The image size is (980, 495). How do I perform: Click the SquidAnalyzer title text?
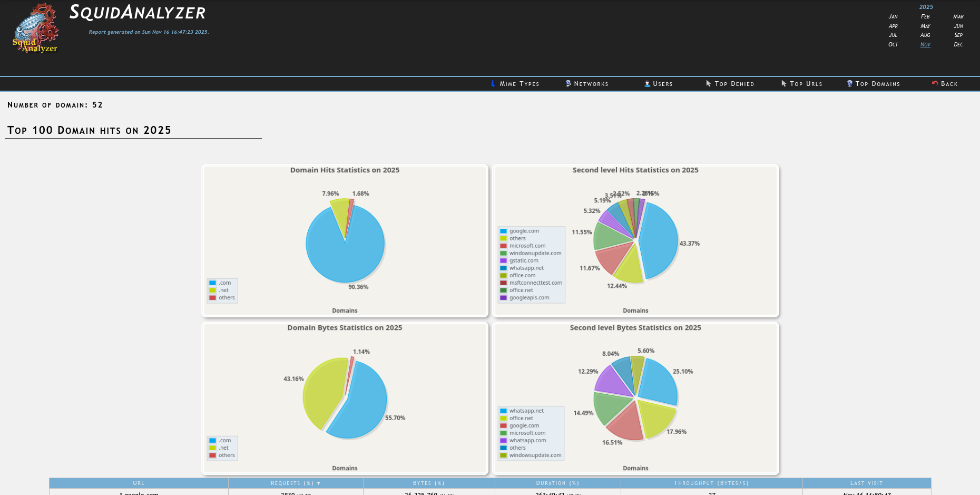pos(138,12)
